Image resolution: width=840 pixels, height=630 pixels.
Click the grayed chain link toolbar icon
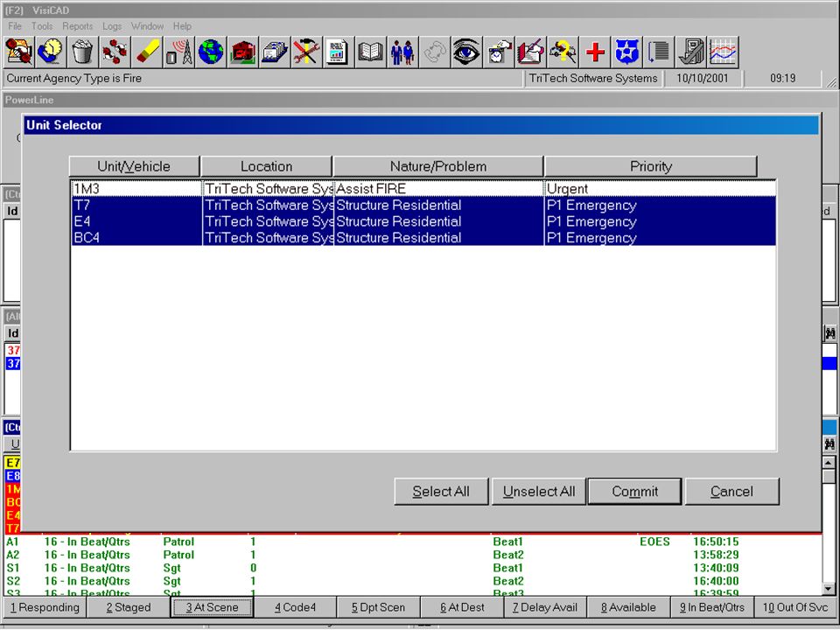point(435,52)
